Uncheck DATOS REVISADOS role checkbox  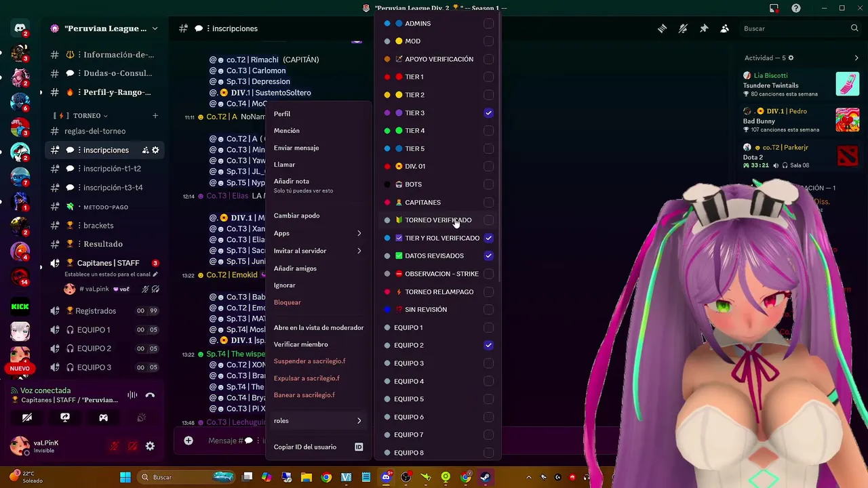click(x=488, y=256)
